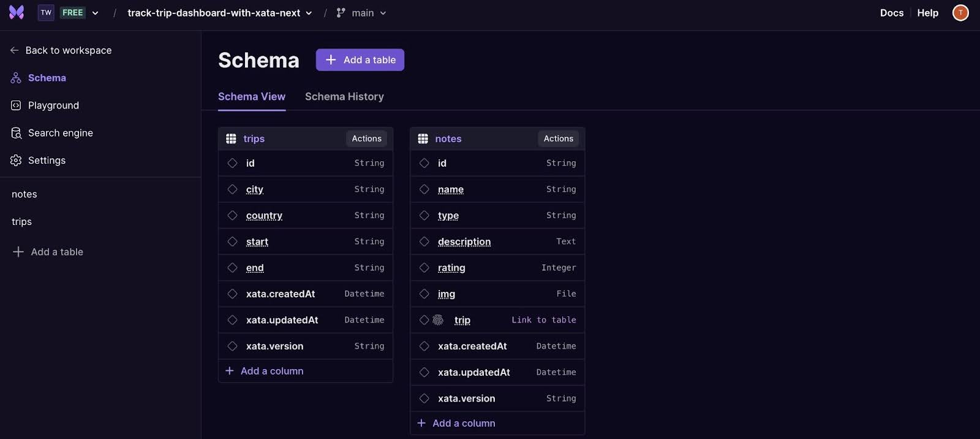This screenshot has width=980, height=439.
Task: Click the Settings gear icon in sidebar
Action: click(16, 161)
